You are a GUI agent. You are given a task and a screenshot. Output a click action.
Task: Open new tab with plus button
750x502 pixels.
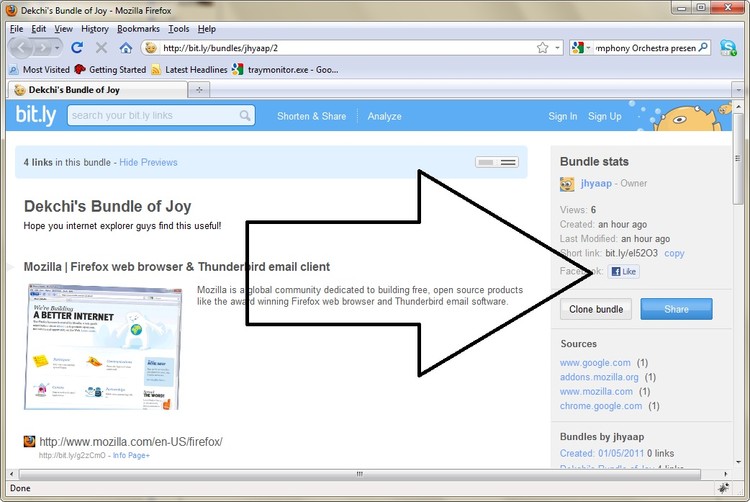pos(199,90)
